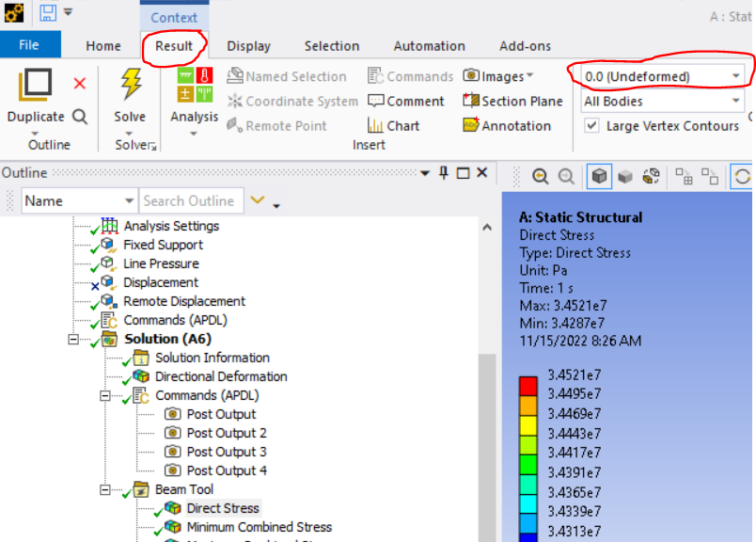This screenshot has width=756, height=542.
Task: Click the yellow expand chevron beside search
Action: point(258,199)
